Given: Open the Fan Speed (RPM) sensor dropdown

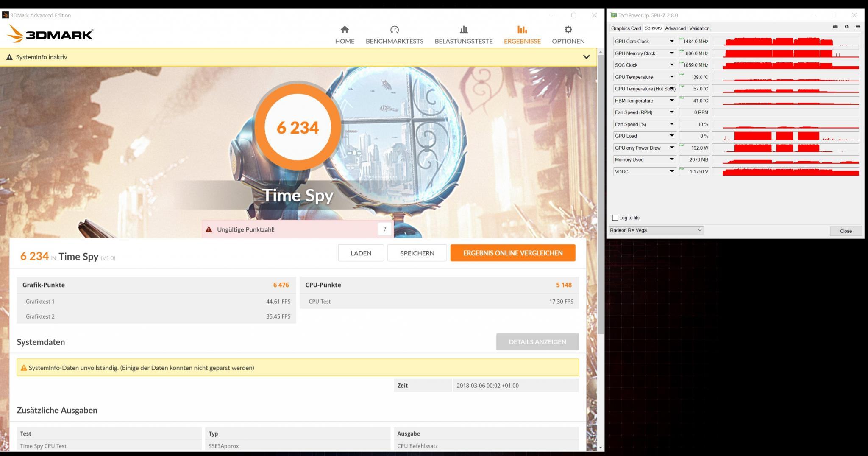Looking at the screenshot, I should click(672, 112).
